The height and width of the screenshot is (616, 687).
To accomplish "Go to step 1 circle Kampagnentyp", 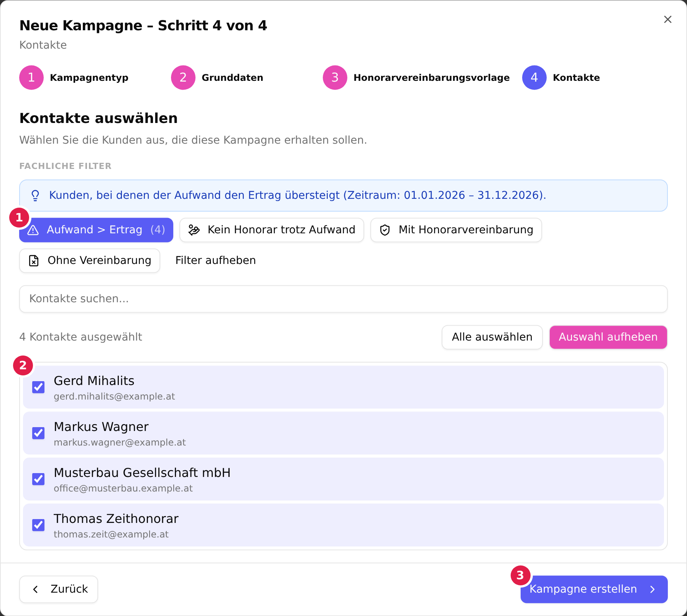I will click(31, 77).
